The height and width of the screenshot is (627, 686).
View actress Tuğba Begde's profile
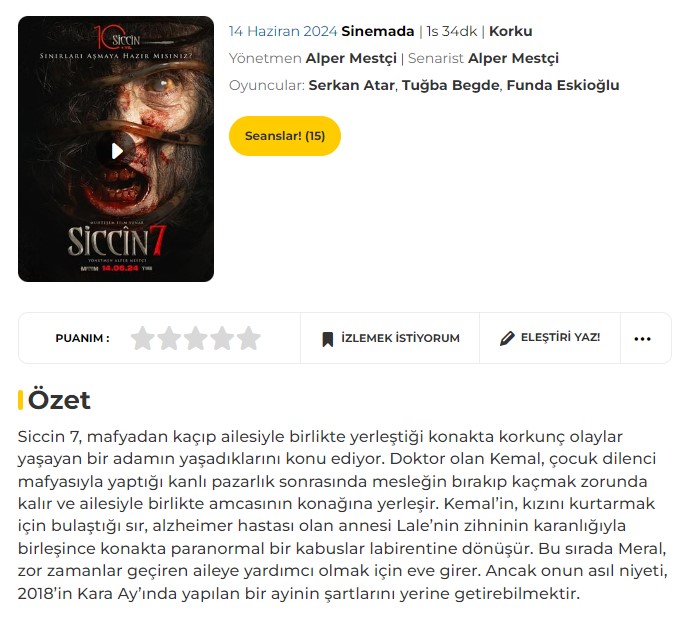(450, 85)
